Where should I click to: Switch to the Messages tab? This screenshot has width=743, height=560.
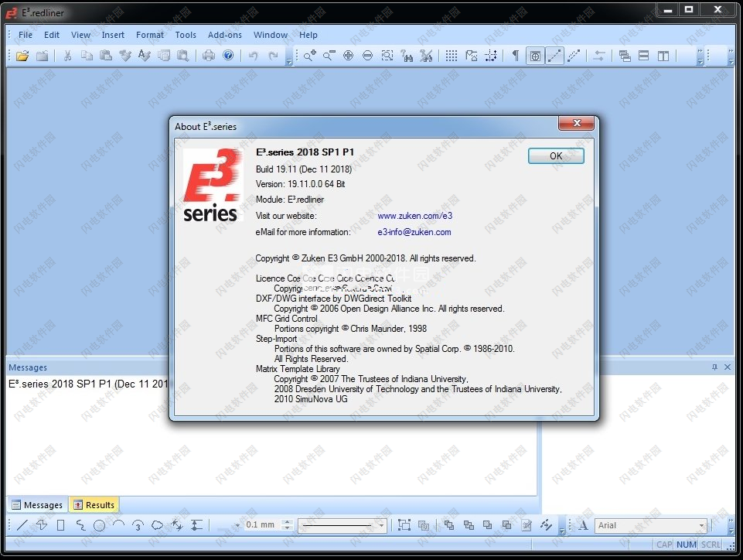point(37,505)
